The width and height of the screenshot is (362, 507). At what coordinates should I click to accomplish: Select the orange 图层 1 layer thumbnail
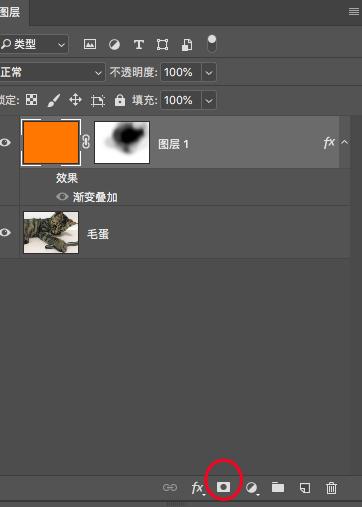(x=51, y=142)
